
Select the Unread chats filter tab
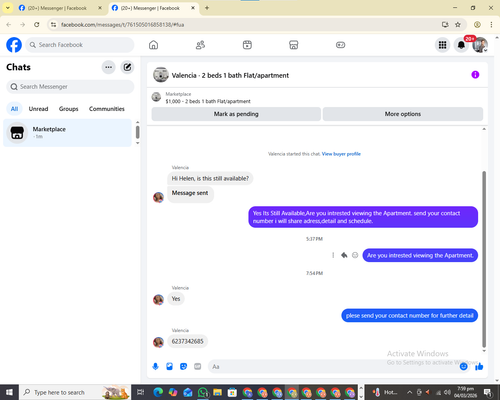[x=38, y=109]
